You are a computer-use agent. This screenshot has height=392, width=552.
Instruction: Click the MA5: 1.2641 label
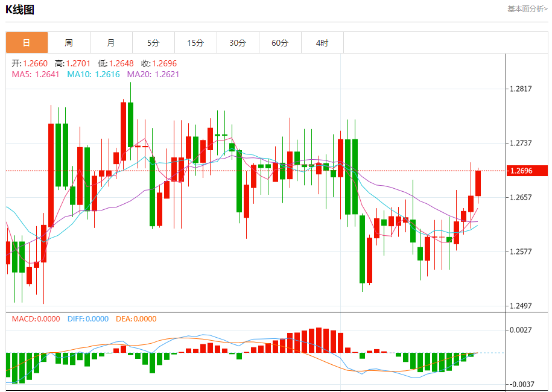(x=36, y=75)
